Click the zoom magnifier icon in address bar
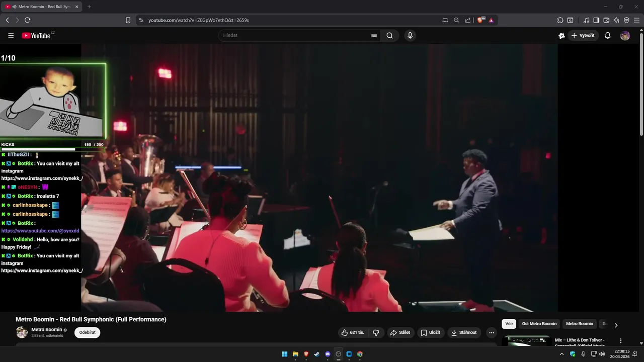 pos(456,20)
